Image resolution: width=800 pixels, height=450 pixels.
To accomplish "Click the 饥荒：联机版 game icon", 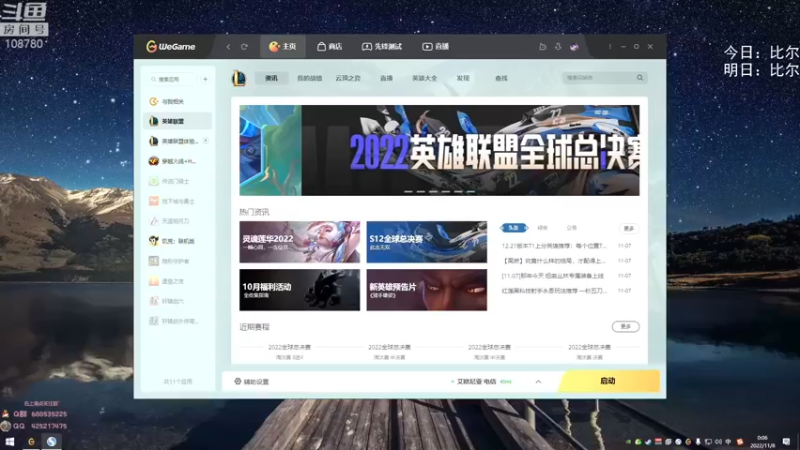I will point(154,241).
